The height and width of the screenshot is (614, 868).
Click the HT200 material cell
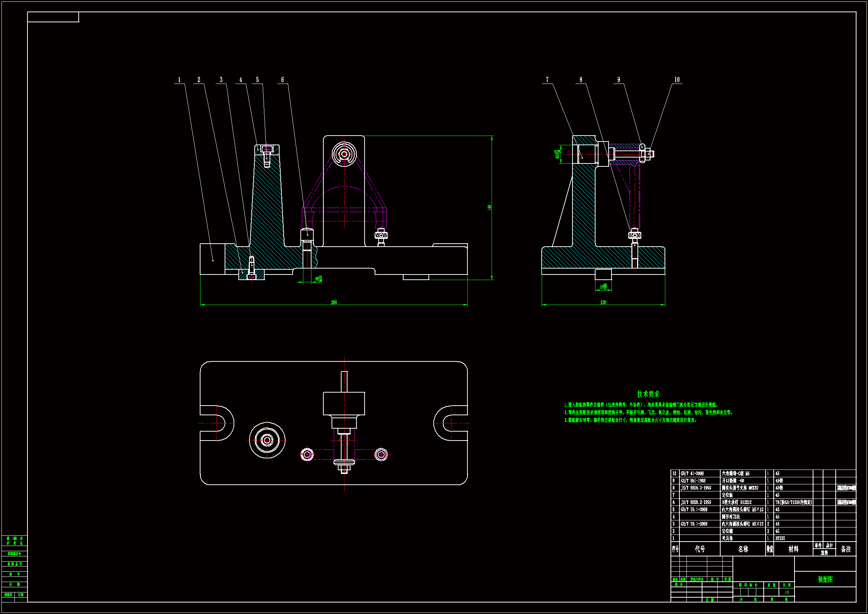click(780, 538)
